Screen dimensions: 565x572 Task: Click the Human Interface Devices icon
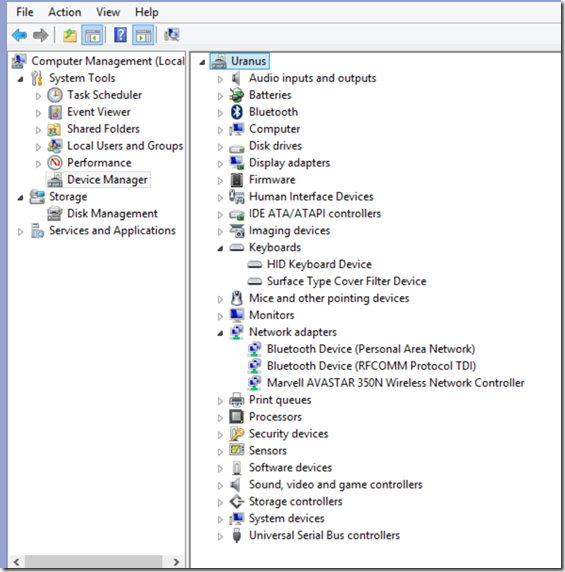(x=237, y=197)
